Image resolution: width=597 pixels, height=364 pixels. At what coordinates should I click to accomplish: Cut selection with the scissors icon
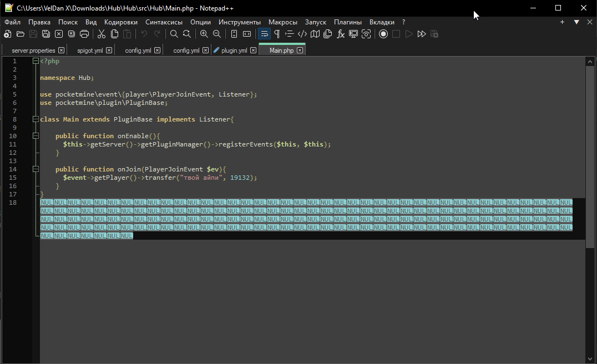point(101,34)
